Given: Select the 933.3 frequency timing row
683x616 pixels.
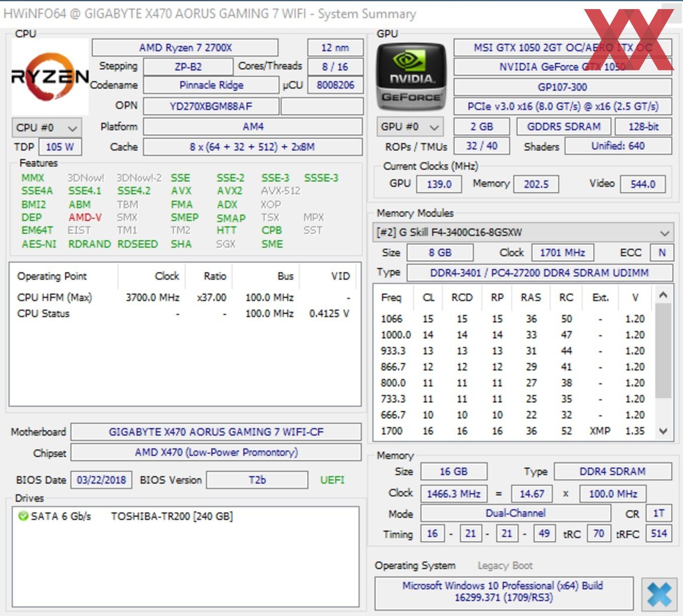Looking at the screenshot, I should click(513, 351).
